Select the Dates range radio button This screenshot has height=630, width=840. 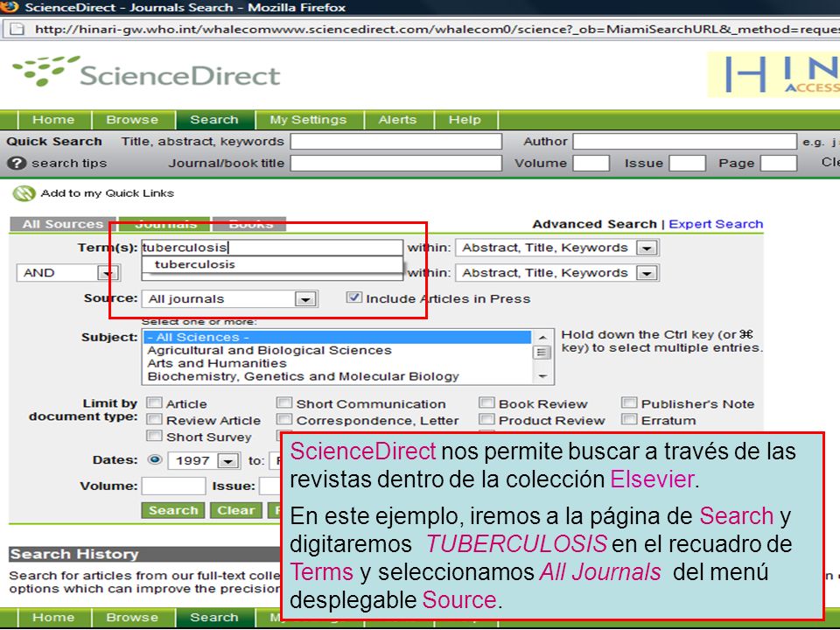[x=155, y=459]
